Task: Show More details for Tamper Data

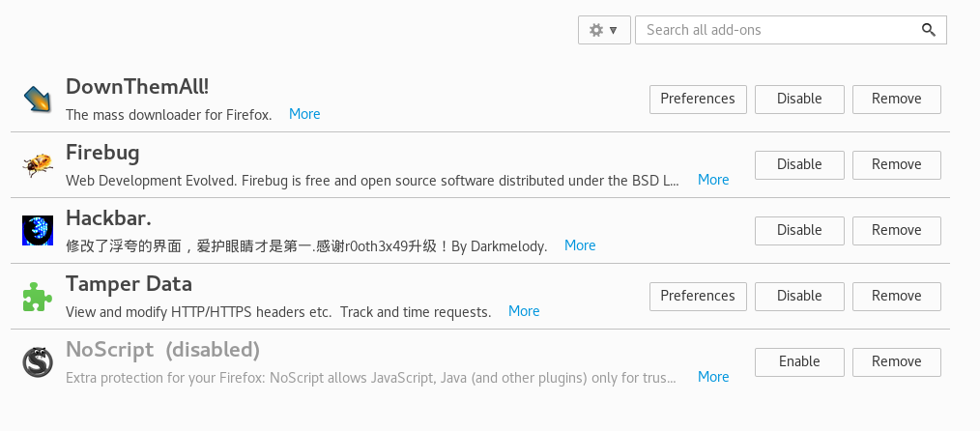Action: coord(524,311)
